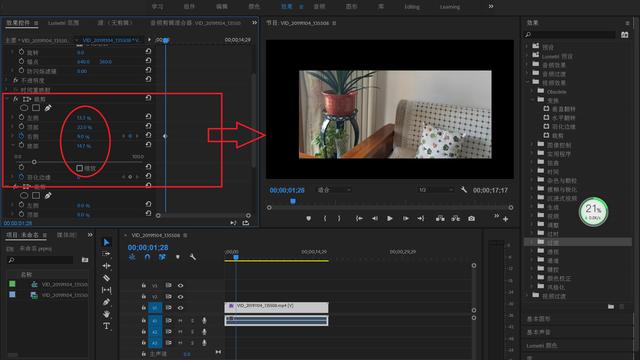The height and width of the screenshot is (360, 640).
Task: Mark In point in Program monitor
Action: click(325, 219)
